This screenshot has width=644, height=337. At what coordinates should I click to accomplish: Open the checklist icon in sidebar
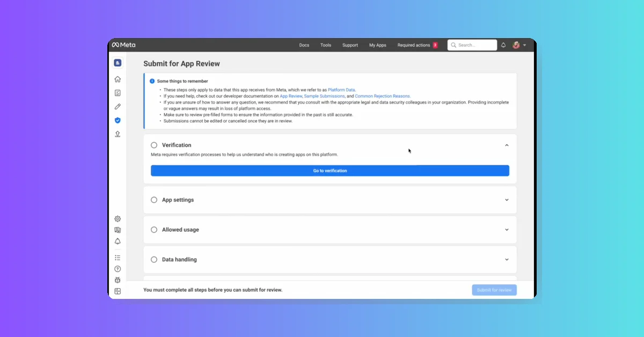coord(118,93)
